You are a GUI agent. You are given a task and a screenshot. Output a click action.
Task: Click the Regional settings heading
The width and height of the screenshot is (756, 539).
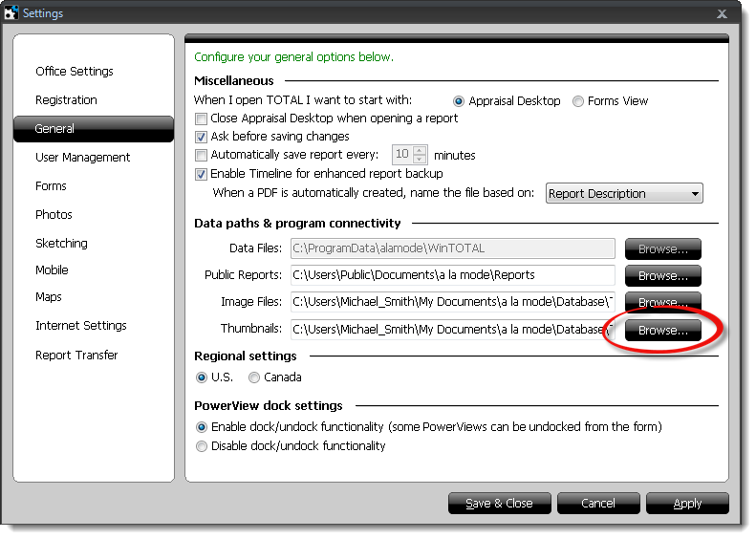coord(246,356)
